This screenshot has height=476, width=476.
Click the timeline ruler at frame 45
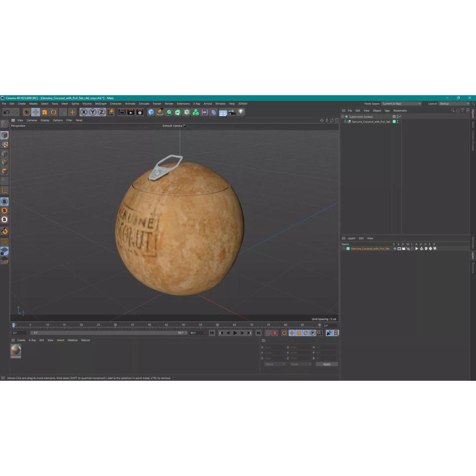(166, 325)
